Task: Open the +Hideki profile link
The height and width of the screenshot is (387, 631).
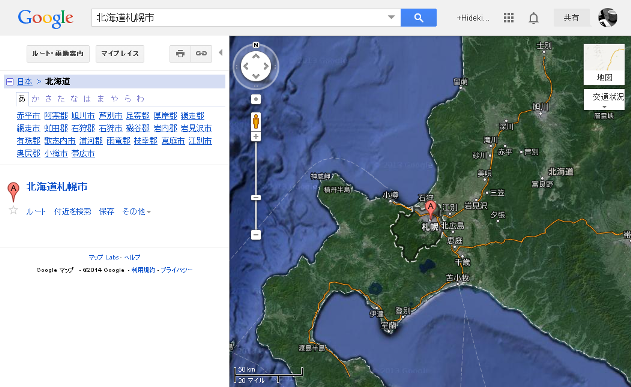Action: (x=473, y=18)
